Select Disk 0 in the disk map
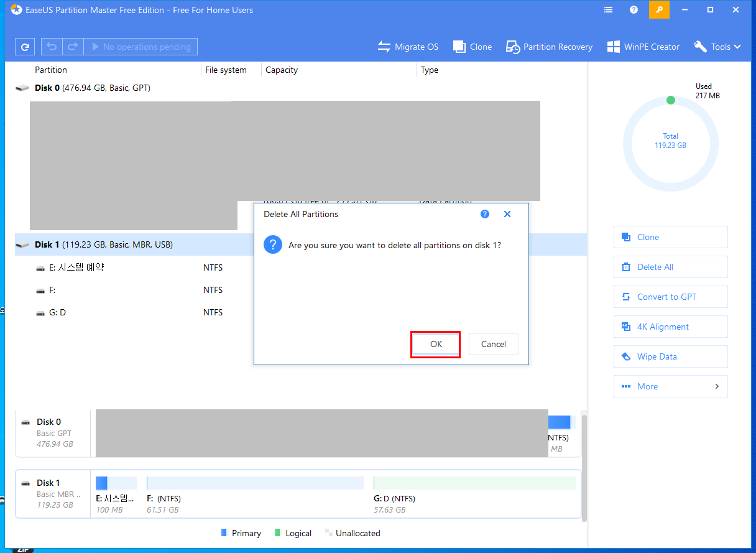 point(53,433)
